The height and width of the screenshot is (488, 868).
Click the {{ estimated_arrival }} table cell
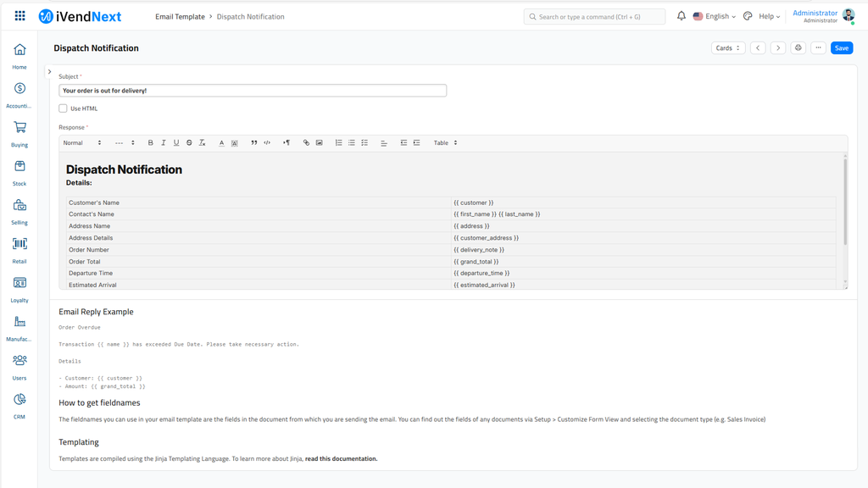[643, 285]
